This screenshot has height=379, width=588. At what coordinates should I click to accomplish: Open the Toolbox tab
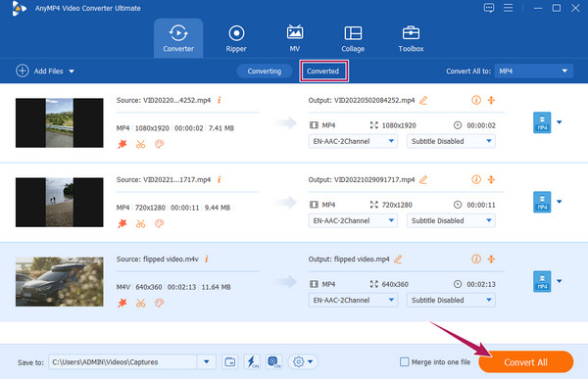tap(411, 38)
